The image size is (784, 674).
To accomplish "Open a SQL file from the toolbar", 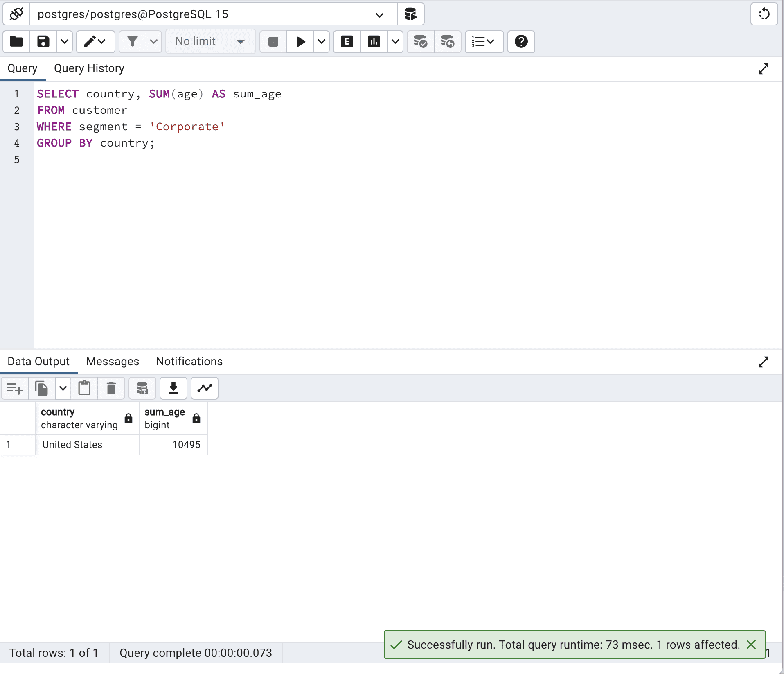I will point(16,41).
